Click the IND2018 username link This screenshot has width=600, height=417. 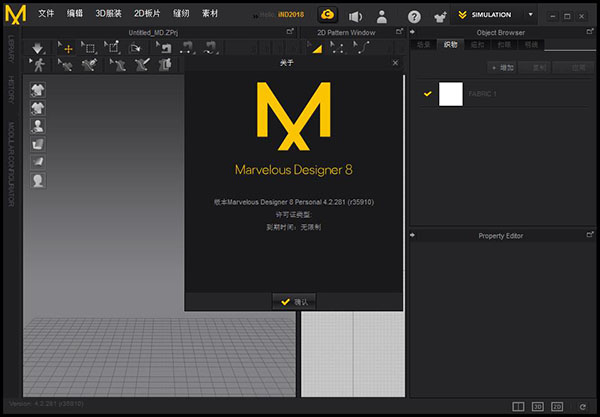pyautogui.click(x=291, y=15)
